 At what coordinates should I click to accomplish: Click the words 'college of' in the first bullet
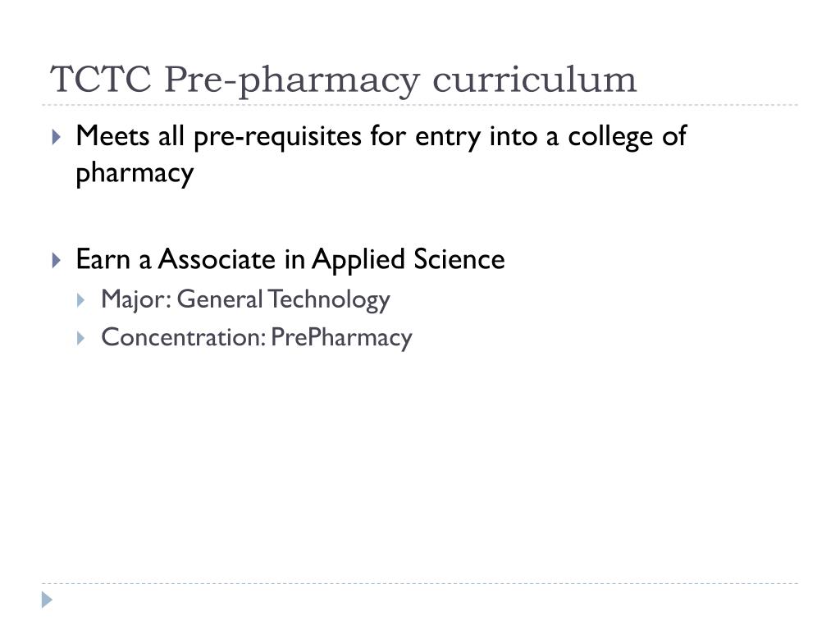pos(627,136)
